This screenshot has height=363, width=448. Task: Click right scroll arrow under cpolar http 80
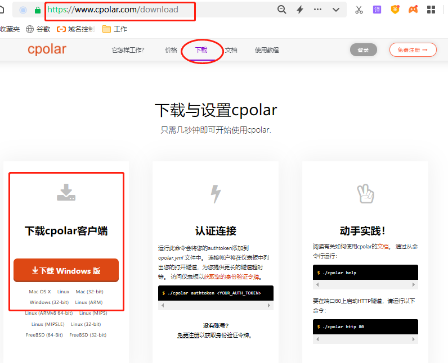click(413, 339)
